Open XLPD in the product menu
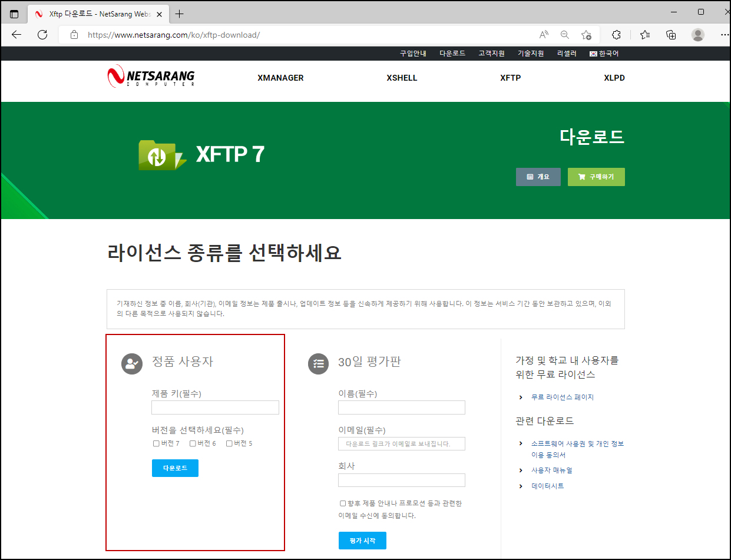Screen dimensions: 731x560 coord(614,78)
